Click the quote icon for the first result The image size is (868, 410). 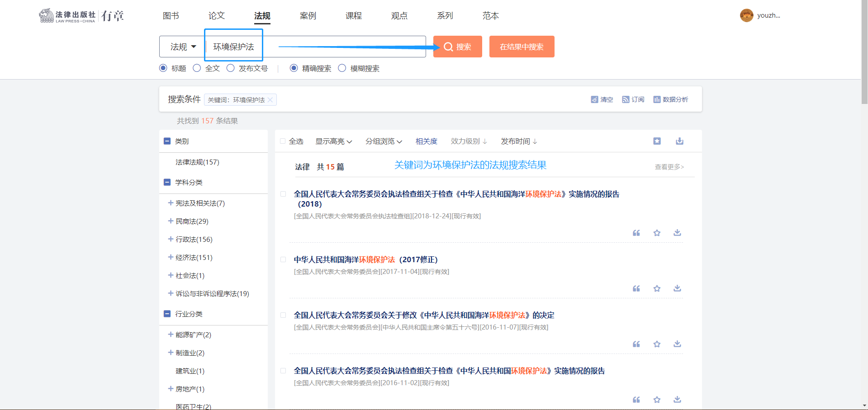coord(636,233)
